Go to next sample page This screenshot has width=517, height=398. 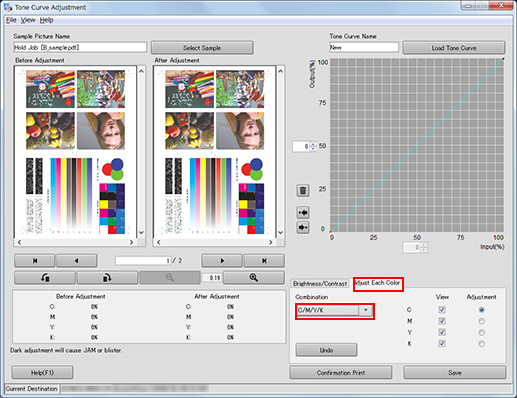pos(222,261)
